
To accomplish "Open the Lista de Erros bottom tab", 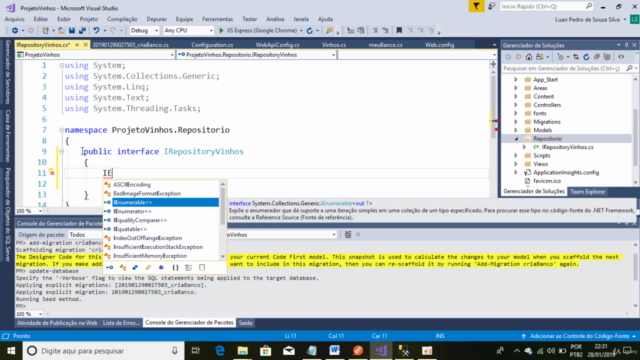I will click(121, 323).
